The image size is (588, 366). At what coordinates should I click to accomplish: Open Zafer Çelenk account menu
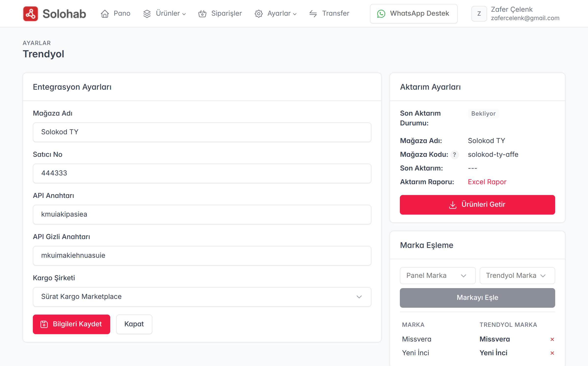[516, 14]
